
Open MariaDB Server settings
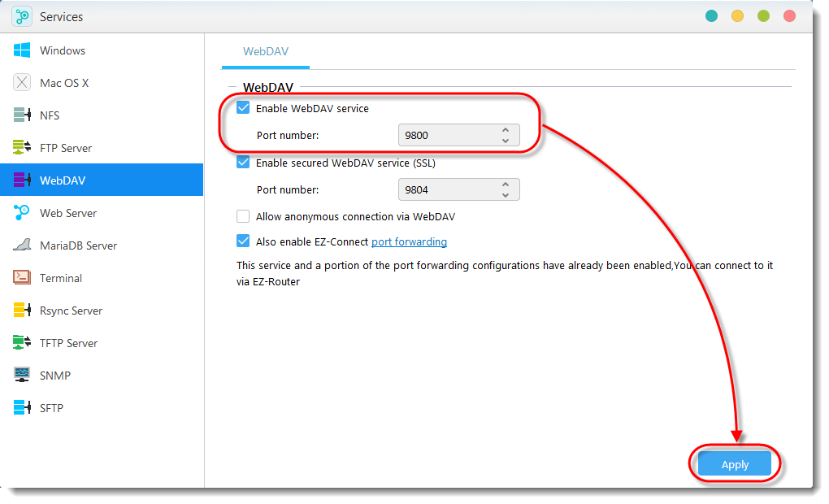pyautogui.click(x=24, y=245)
